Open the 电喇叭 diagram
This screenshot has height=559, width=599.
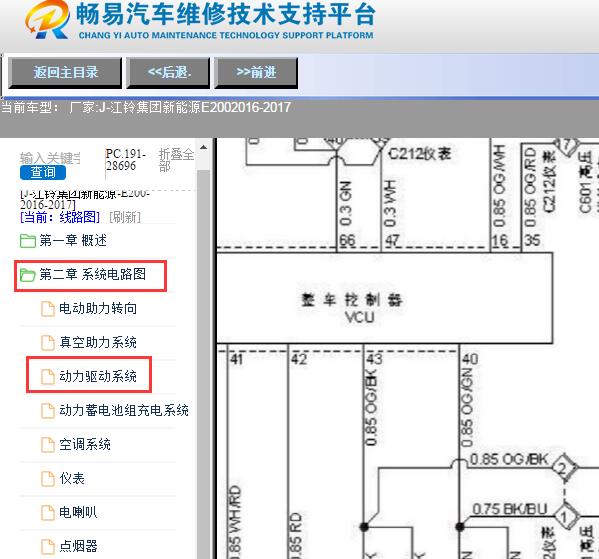pyautogui.click(x=78, y=512)
